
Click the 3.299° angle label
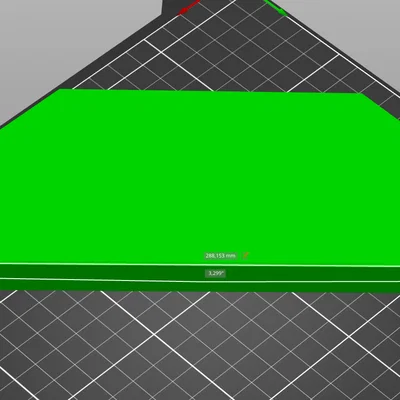pos(215,273)
